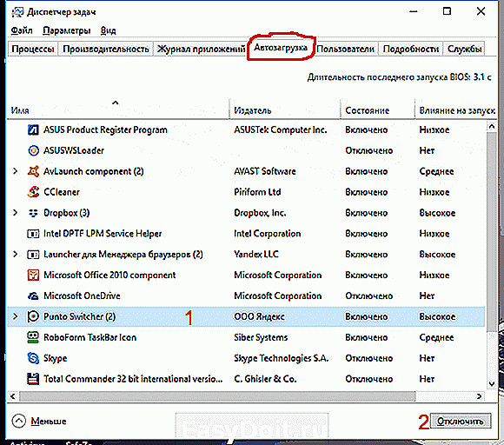Switch to the Пользователи tab
The height and width of the screenshot is (445, 504).
[345, 49]
